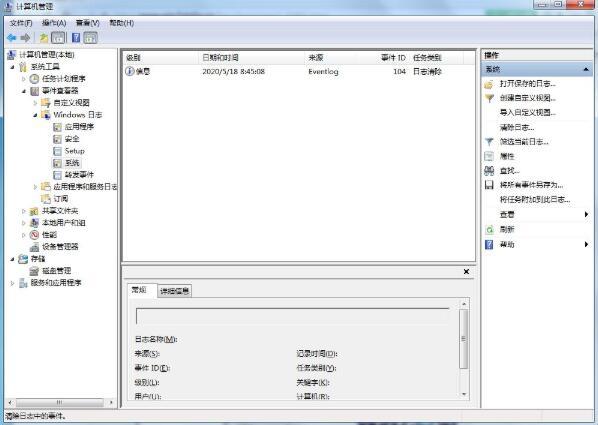
Task: Click 筛选当前日志... action
Action: (x=524, y=142)
